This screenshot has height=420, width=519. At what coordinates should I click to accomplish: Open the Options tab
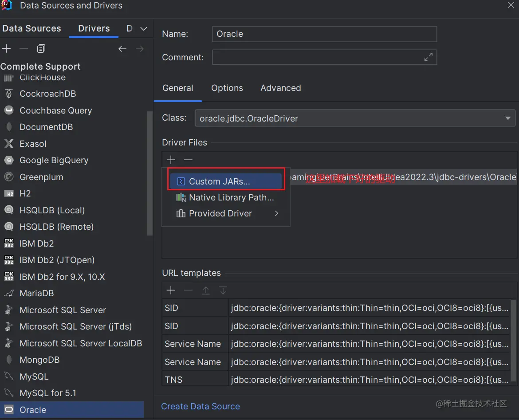(x=227, y=88)
